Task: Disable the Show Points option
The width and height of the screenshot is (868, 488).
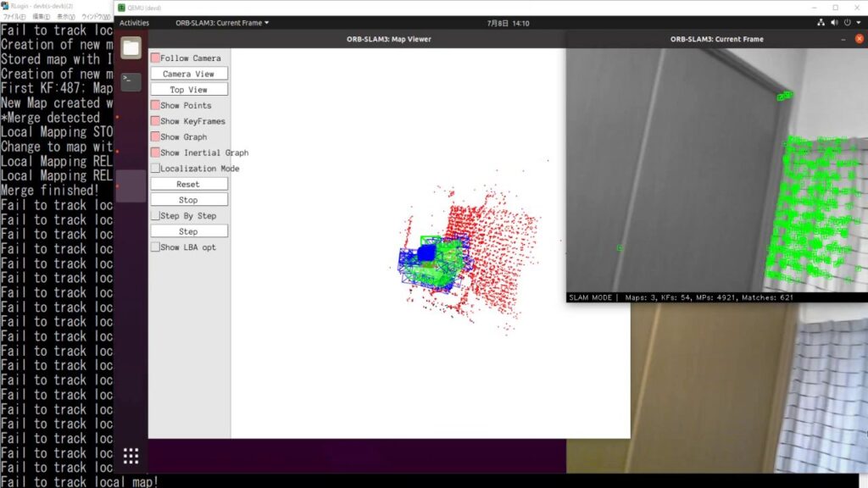Action: [156, 106]
